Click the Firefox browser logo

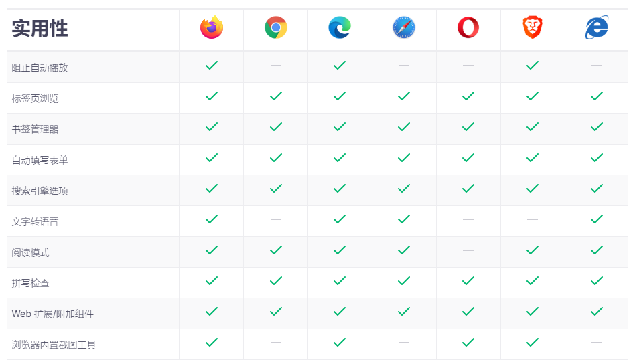pyautogui.click(x=212, y=28)
